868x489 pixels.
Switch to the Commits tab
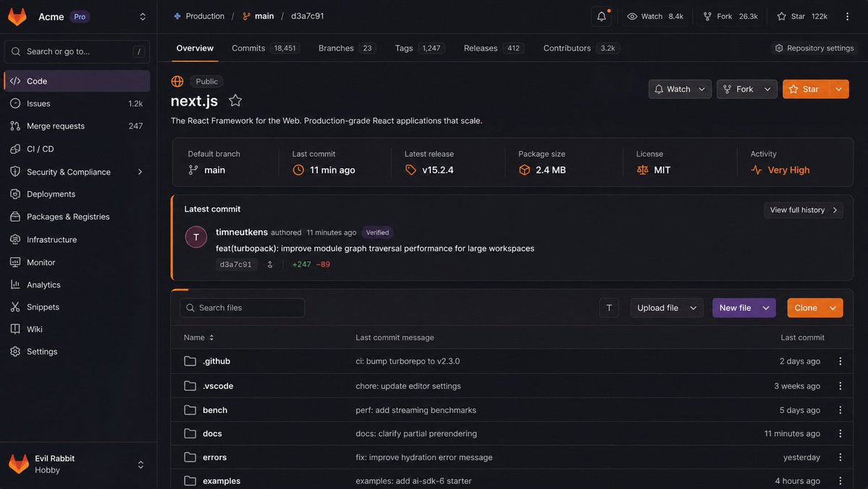pos(265,49)
